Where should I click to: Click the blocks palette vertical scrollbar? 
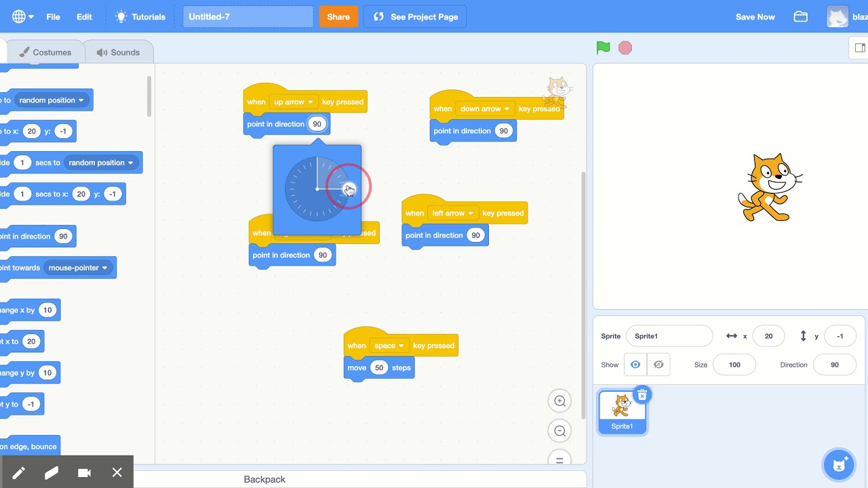(x=149, y=95)
